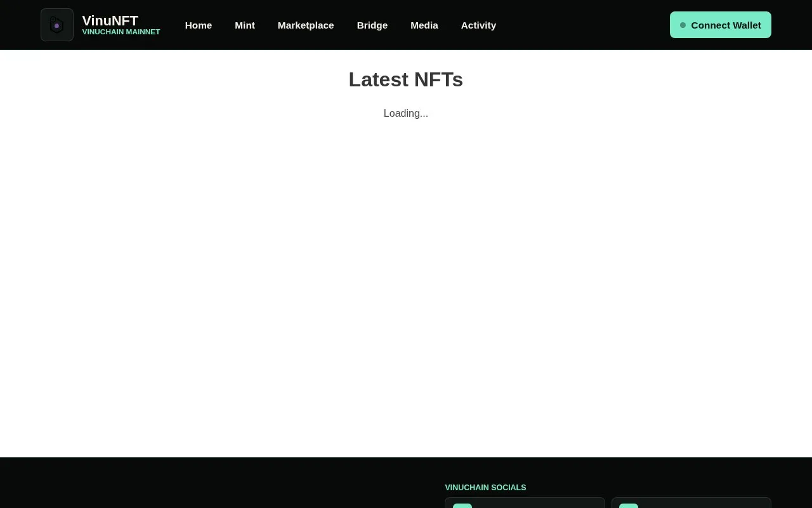The image size is (812, 508).
Task: Select Bridge in the navigation bar
Action: tap(372, 25)
